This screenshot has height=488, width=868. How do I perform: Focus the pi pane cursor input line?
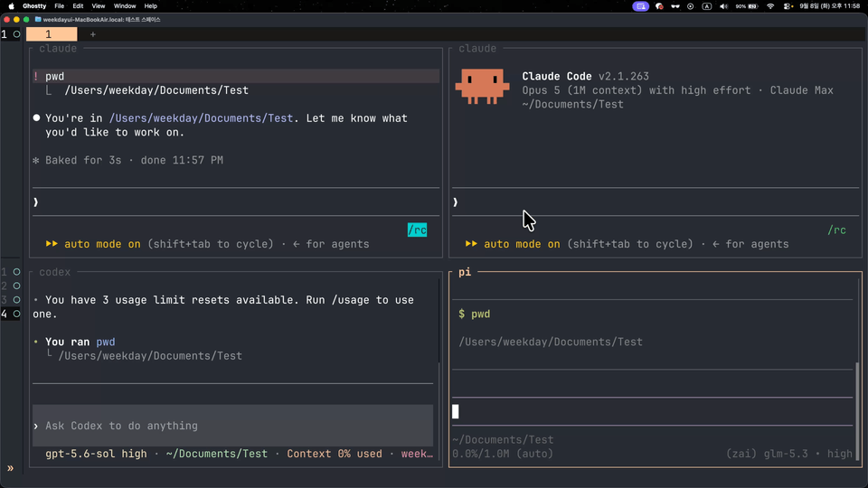click(x=652, y=412)
